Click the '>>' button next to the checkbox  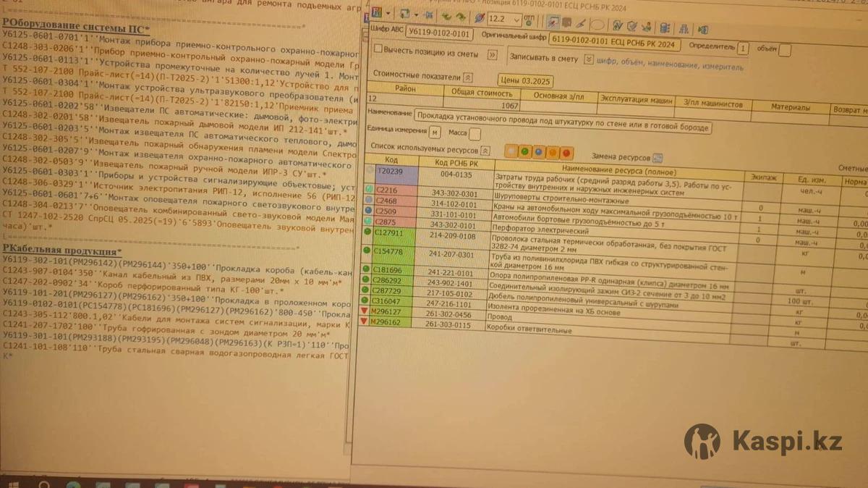point(493,54)
